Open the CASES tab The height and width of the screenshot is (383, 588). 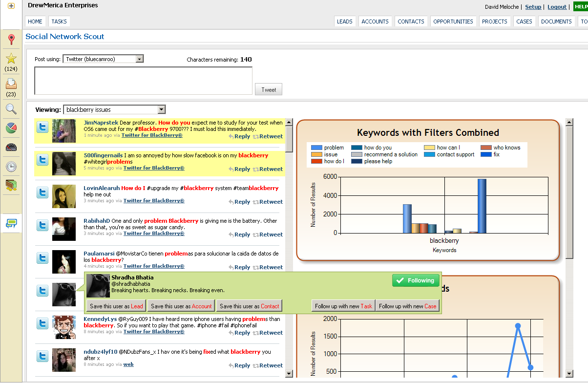tap(524, 21)
